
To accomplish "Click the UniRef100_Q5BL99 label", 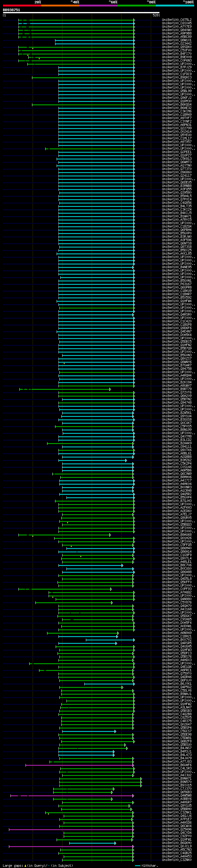I will point(177,91).
